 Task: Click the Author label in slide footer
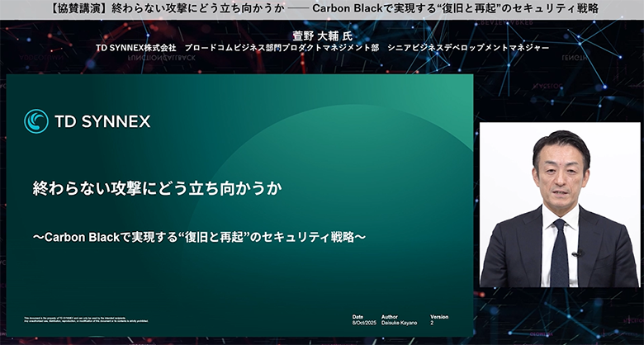click(x=390, y=317)
